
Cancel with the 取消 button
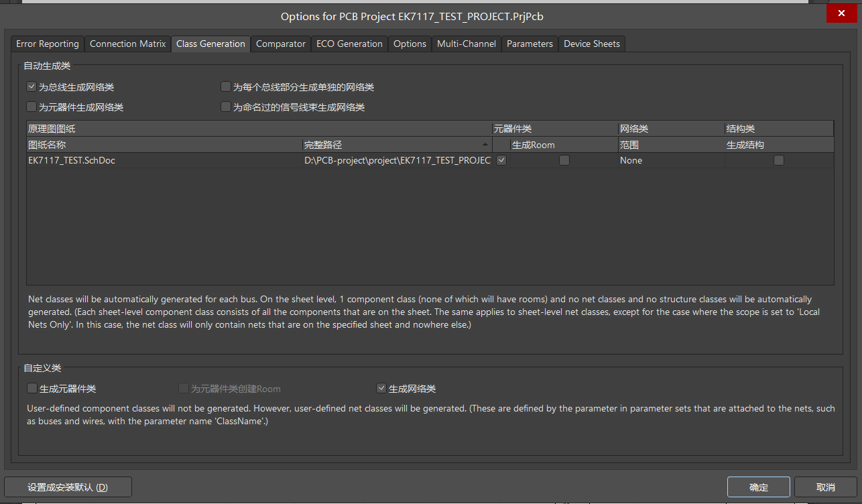[826, 487]
